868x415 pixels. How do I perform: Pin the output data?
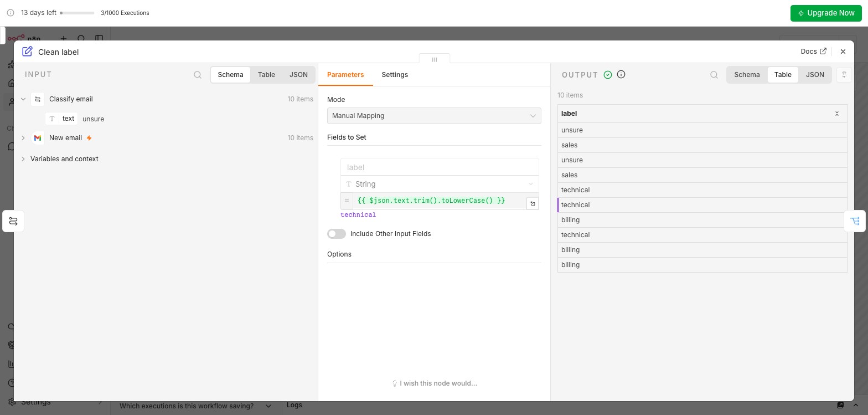tap(844, 75)
